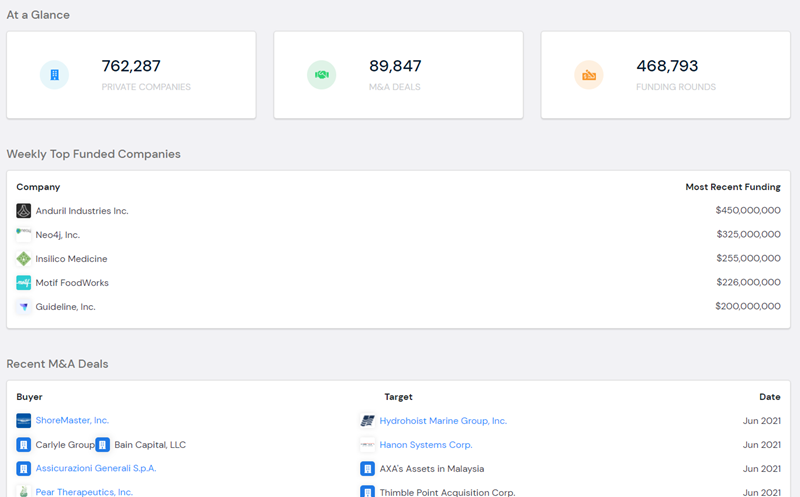Select the 468,793 Funding Rounds card

[x=666, y=75]
